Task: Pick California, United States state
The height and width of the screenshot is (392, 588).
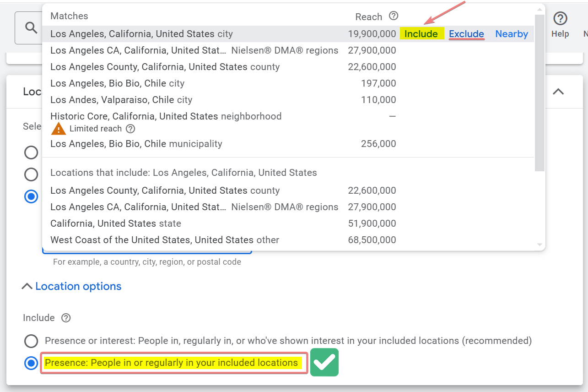Action: (x=116, y=223)
